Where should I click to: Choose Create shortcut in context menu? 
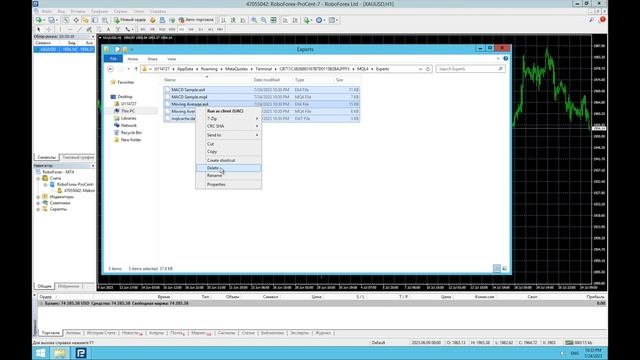[229, 160]
